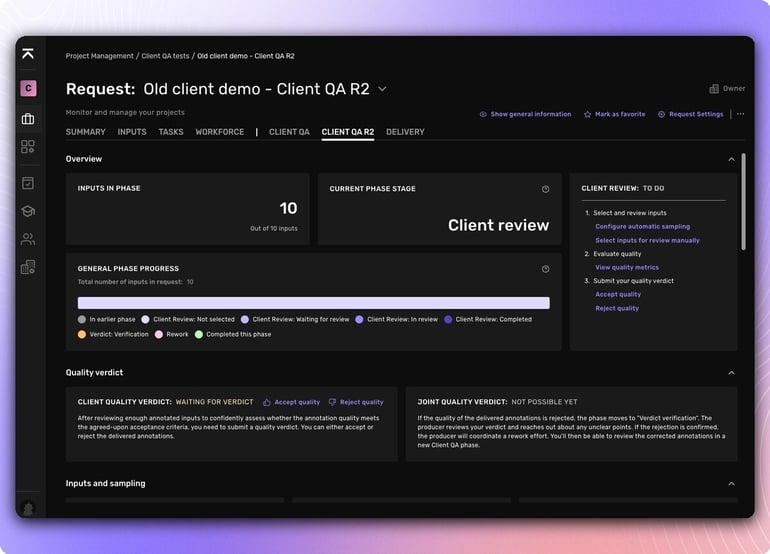
Task: Click Show general information link
Action: [531, 114]
